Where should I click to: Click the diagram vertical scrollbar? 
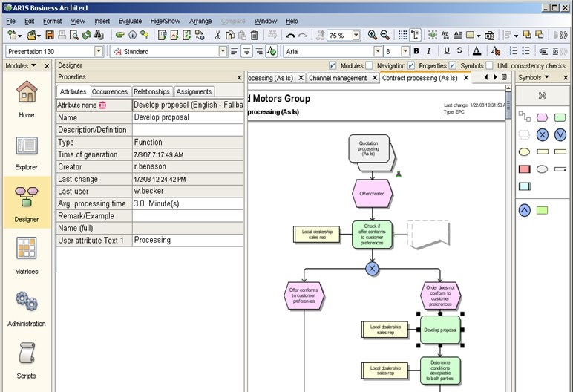point(508,105)
